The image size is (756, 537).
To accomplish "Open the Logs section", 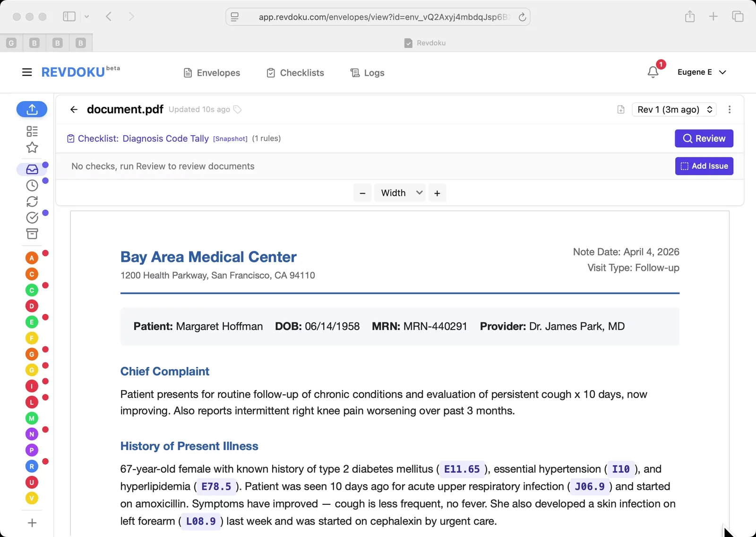I will click(367, 73).
